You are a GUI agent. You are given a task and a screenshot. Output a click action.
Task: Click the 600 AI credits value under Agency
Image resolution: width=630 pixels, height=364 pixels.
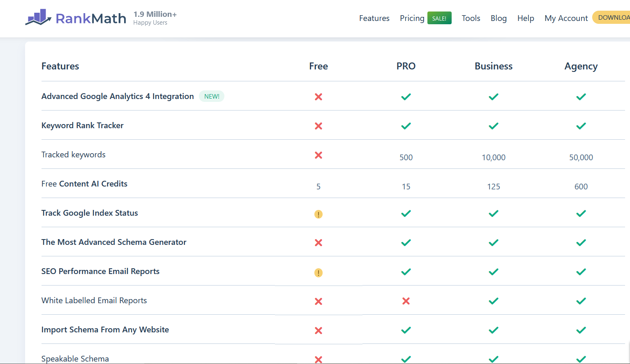(x=581, y=187)
